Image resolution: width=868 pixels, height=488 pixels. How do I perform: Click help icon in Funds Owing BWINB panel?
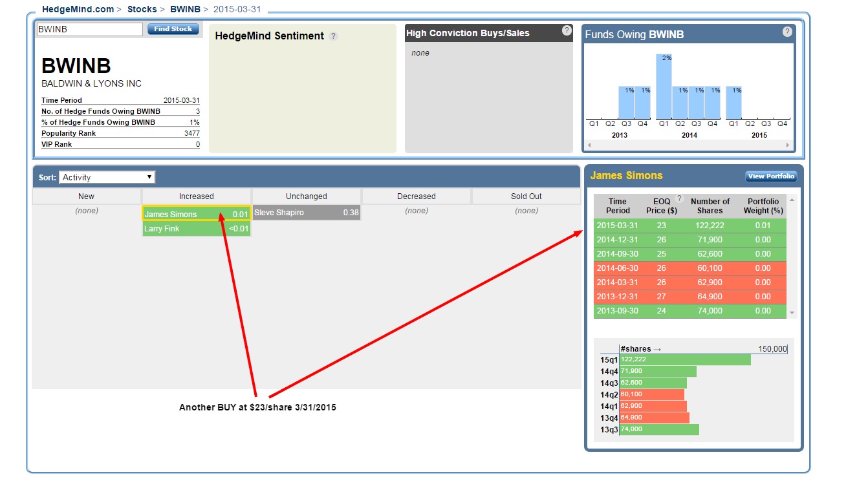787,32
